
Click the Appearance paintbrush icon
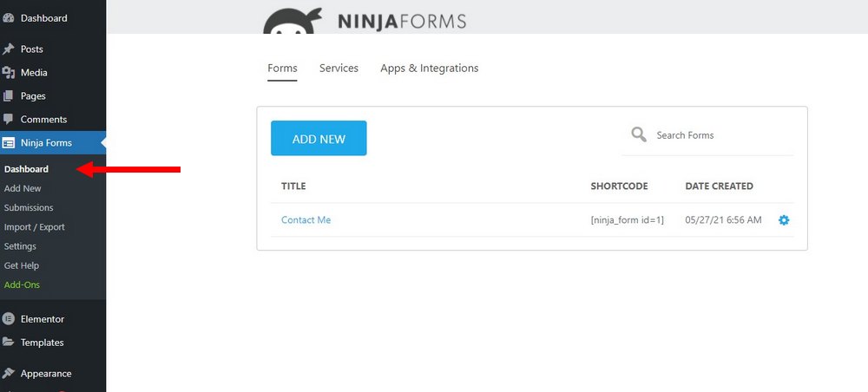click(x=8, y=374)
